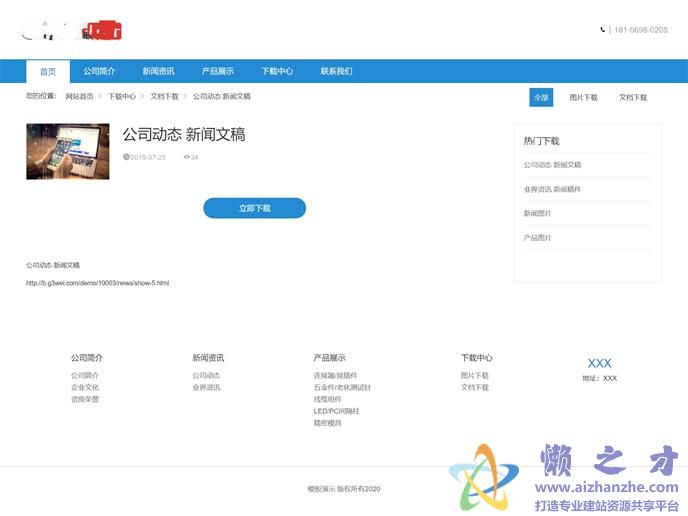688x516 pixels.
Task: Select the 全部 filter tab
Action: tap(541, 98)
